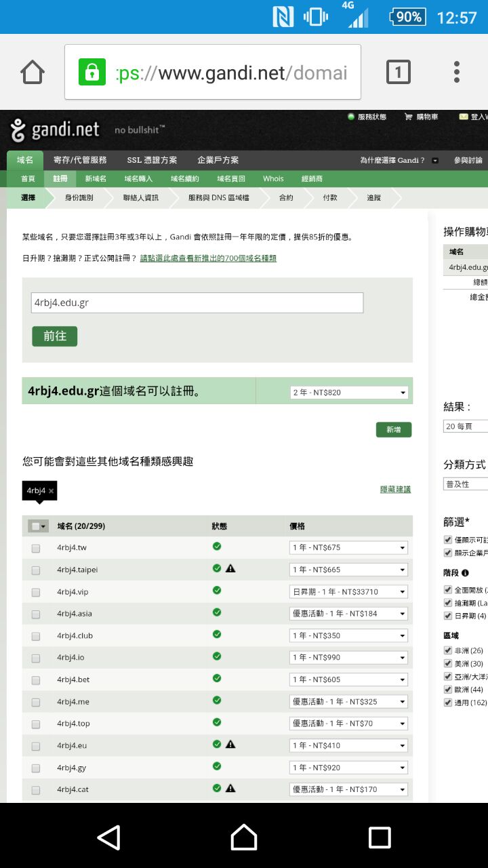Toggle the select-all checkbox in the table header

(x=35, y=526)
